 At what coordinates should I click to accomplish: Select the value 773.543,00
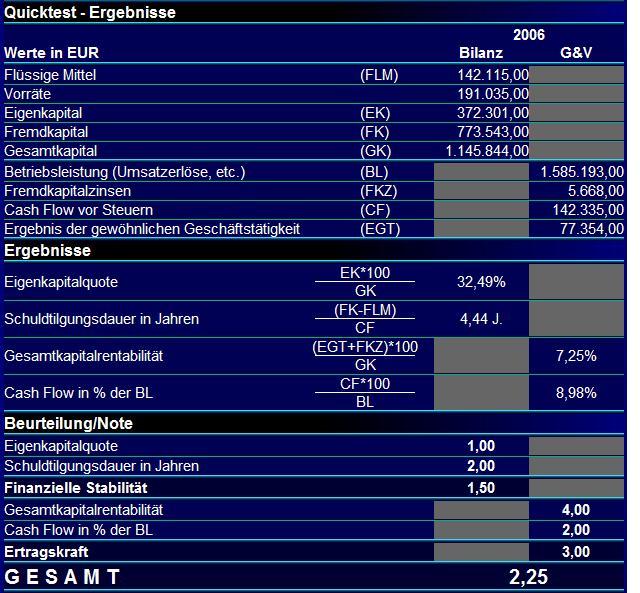493,132
